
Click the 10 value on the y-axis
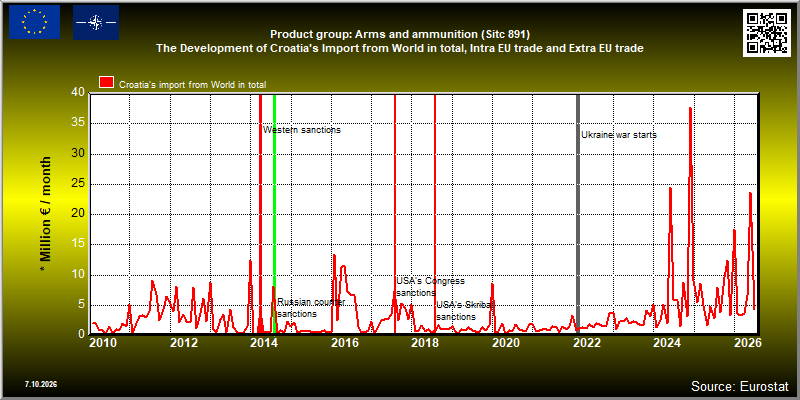[78, 276]
